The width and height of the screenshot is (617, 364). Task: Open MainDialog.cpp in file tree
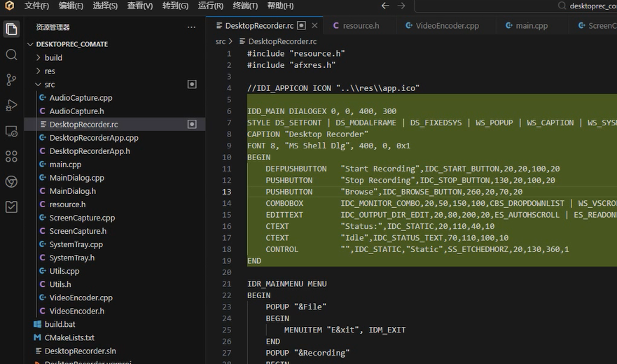pos(114,178)
